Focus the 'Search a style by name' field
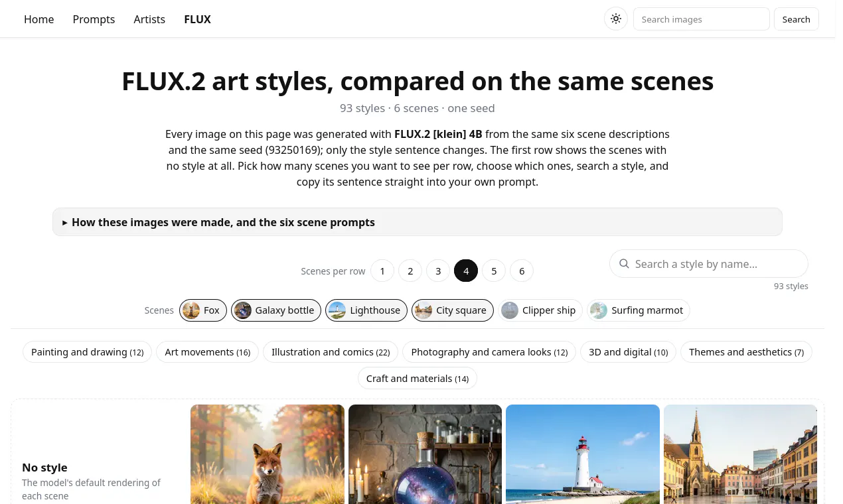This screenshot has width=843, height=504. click(x=709, y=264)
